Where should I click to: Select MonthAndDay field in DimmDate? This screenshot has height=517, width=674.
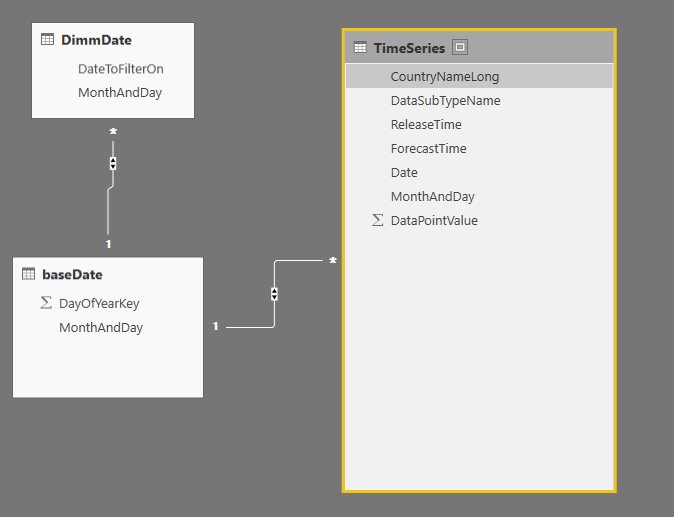[x=120, y=92]
